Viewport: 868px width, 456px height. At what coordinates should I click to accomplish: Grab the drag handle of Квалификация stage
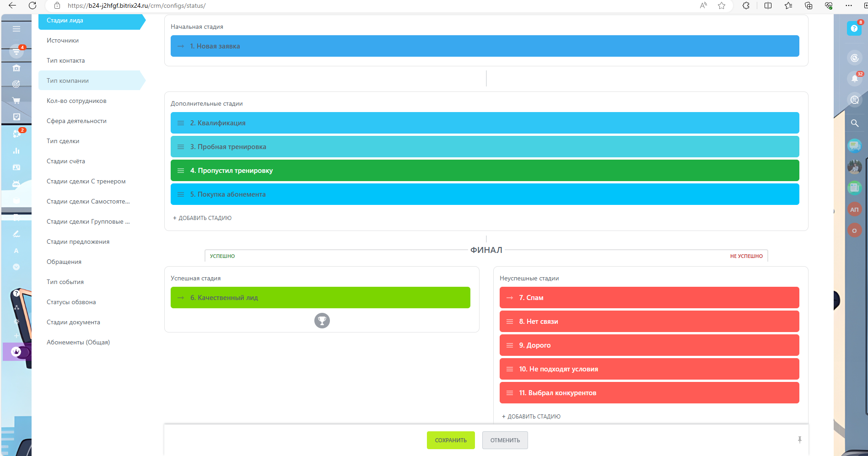pyautogui.click(x=181, y=123)
